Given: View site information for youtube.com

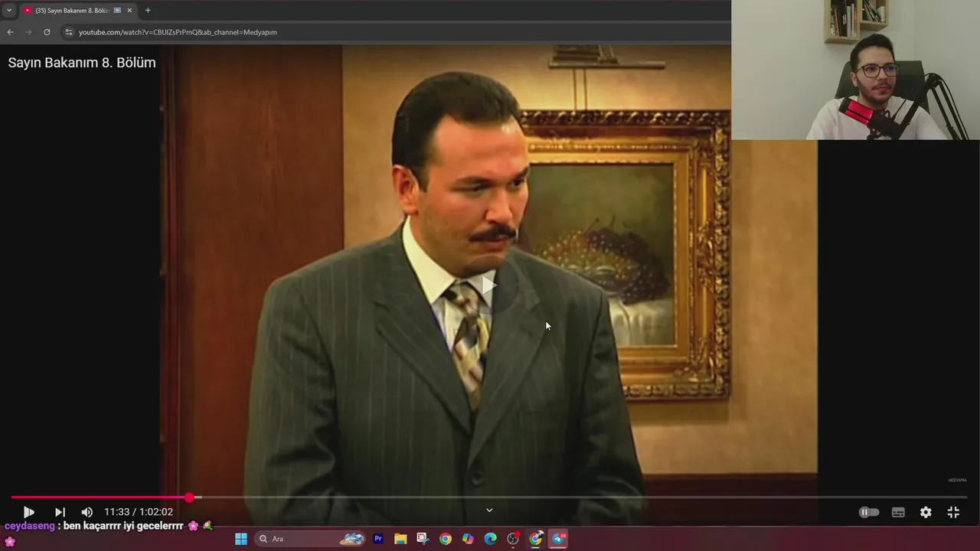Looking at the screenshot, I should tap(68, 32).
